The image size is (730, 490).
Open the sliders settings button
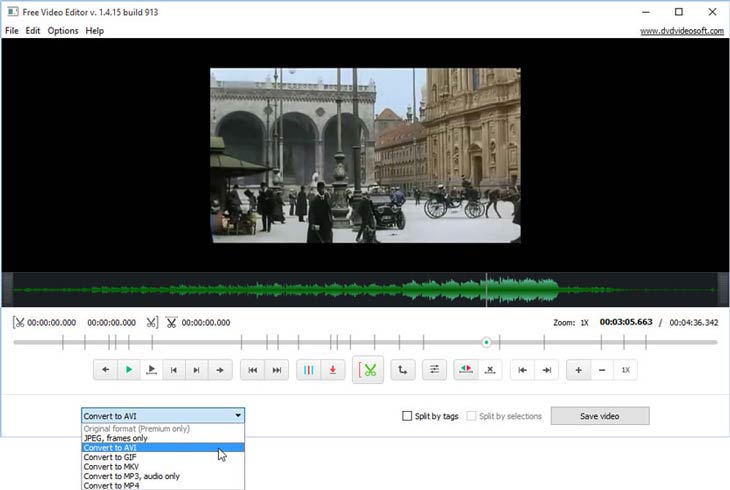434,370
